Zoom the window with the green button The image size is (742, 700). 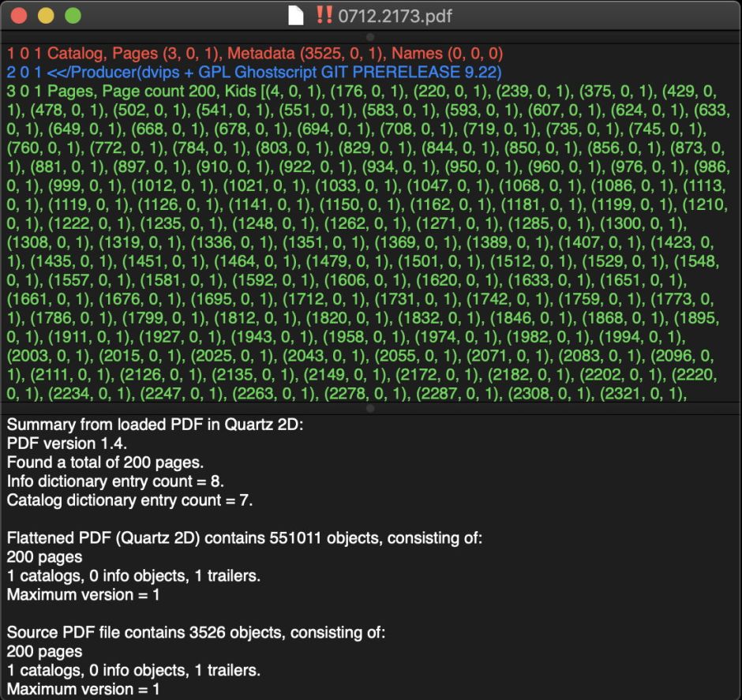coord(73,16)
